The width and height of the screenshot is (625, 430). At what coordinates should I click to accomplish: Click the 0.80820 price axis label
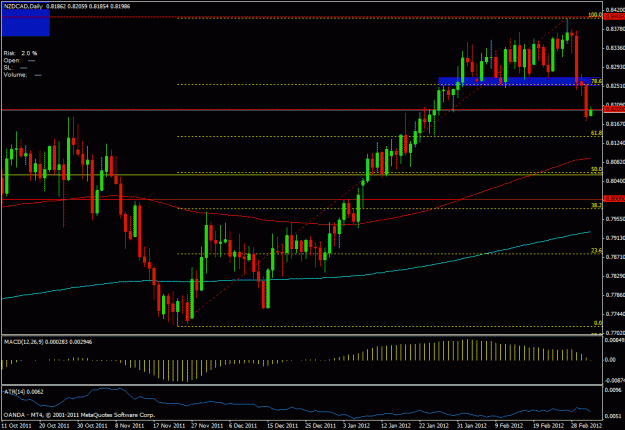[x=615, y=162]
